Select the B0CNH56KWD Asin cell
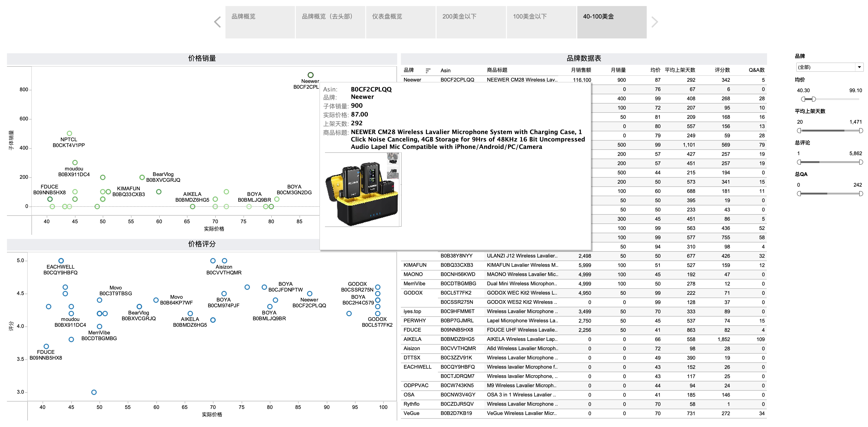 (x=458, y=274)
